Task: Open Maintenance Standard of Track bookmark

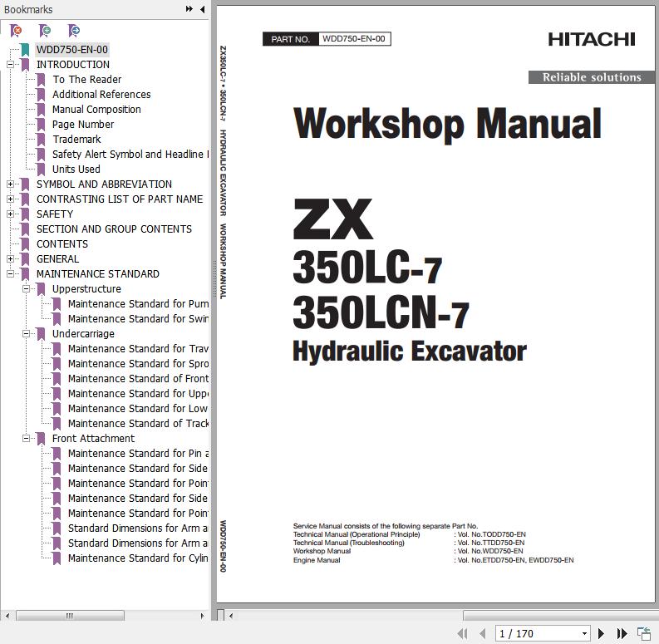Action: pos(138,423)
